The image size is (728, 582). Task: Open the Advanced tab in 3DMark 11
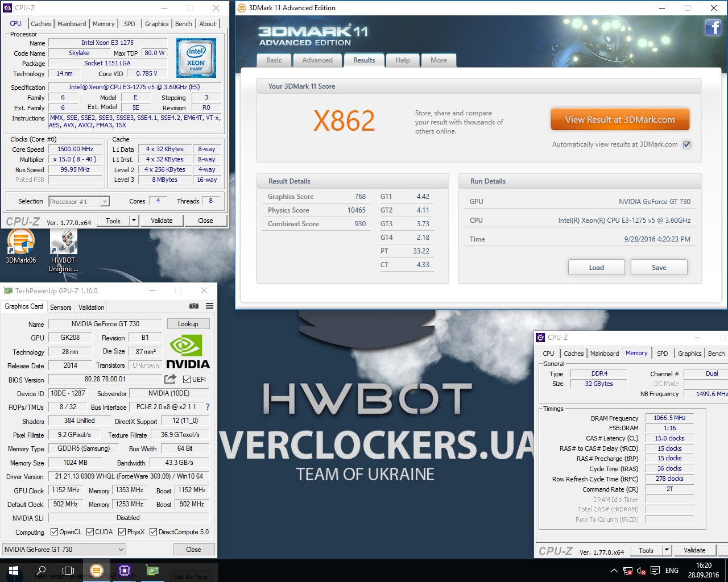(x=317, y=60)
